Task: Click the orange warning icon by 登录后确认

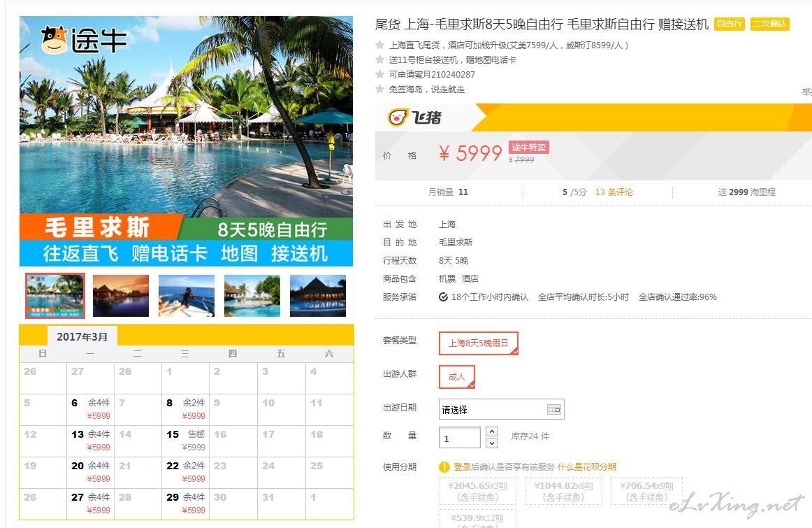Action: click(x=444, y=467)
